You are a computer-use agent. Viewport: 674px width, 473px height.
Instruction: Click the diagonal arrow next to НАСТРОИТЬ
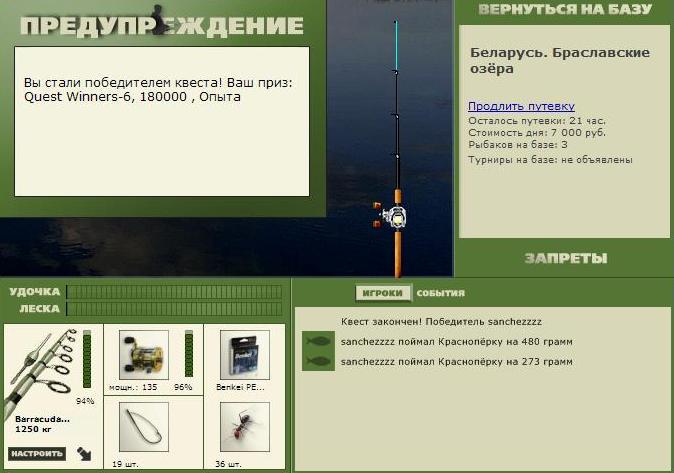[x=84, y=454]
